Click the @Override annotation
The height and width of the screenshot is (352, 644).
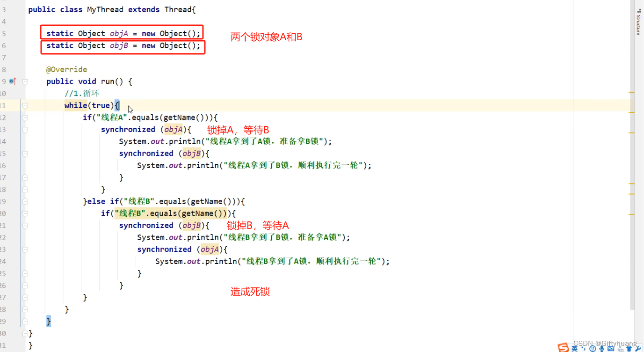66,69
